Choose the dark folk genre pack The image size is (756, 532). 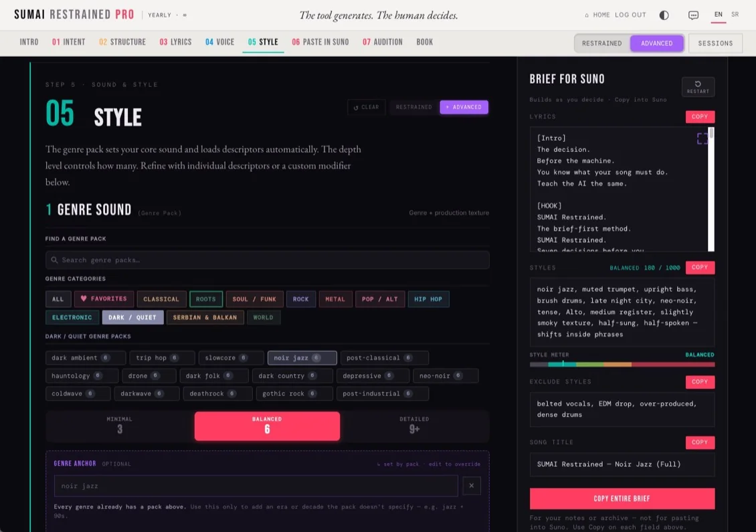coord(213,375)
